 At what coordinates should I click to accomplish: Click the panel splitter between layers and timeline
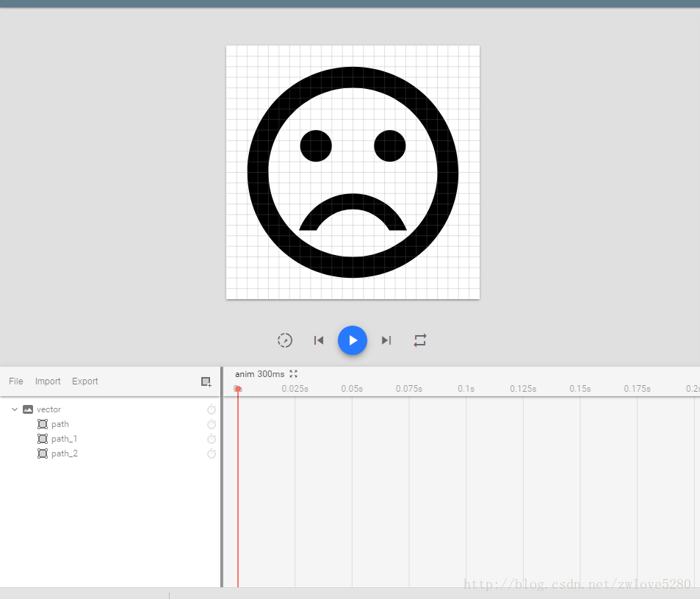click(x=221, y=477)
